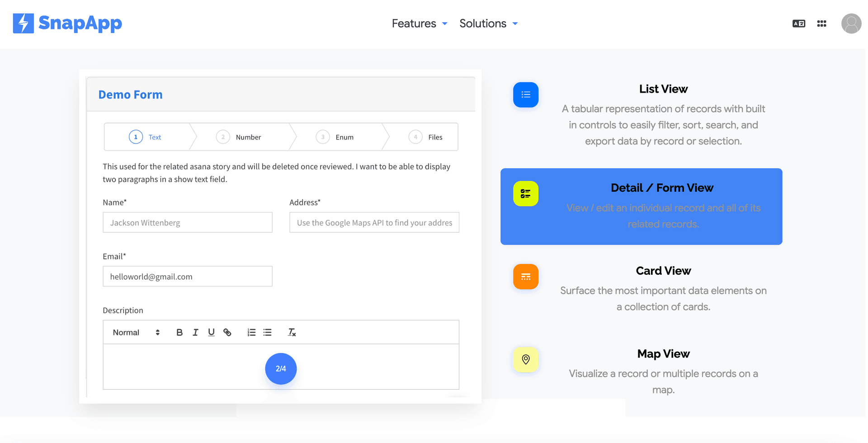Create a bulleted list
868x443 pixels.
(x=268, y=332)
